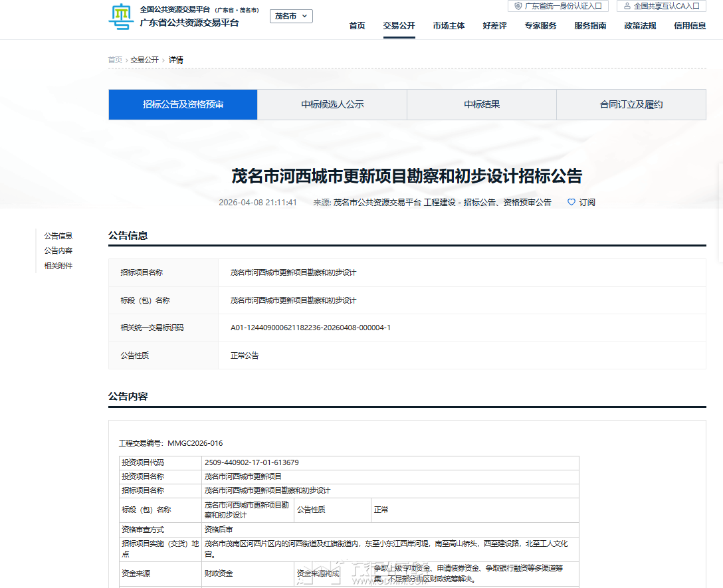The image size is (723, 588).
Task: Jump to 相关附件 in the side navigation
Action: coord(58,266)
